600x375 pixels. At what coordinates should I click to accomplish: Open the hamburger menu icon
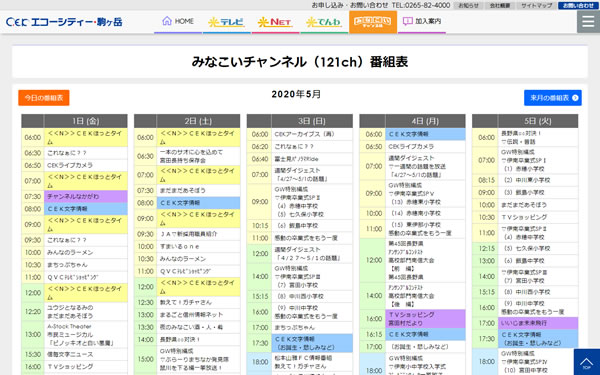[588, 22]
